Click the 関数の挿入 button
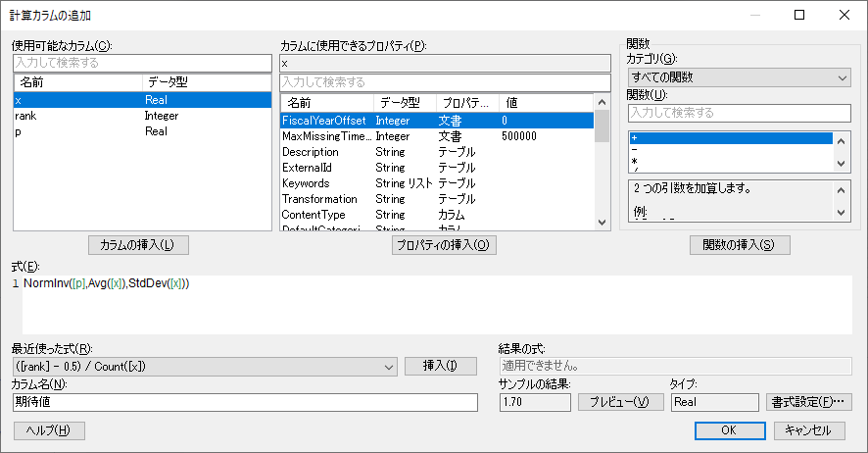Viewport: 868px width, 453px height. [x=740, y=245]
